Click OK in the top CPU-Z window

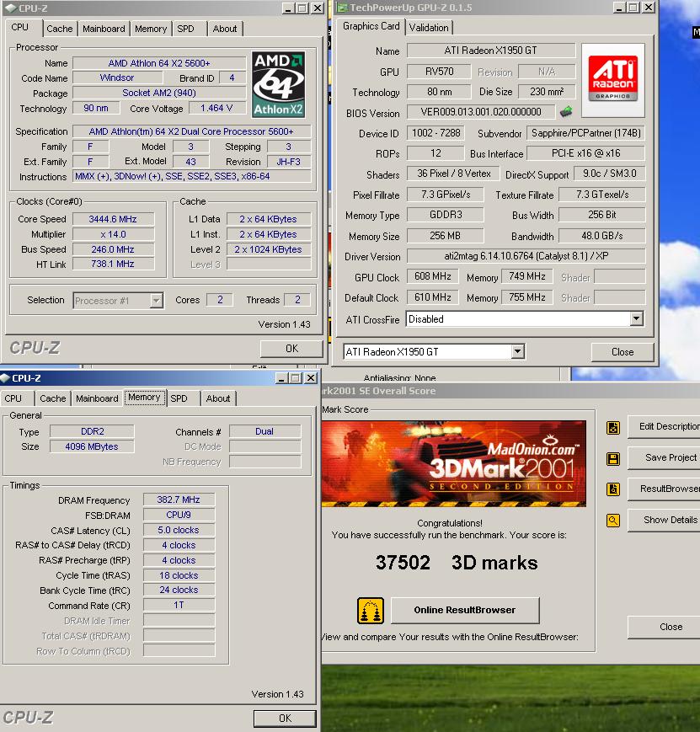[291, 348]
